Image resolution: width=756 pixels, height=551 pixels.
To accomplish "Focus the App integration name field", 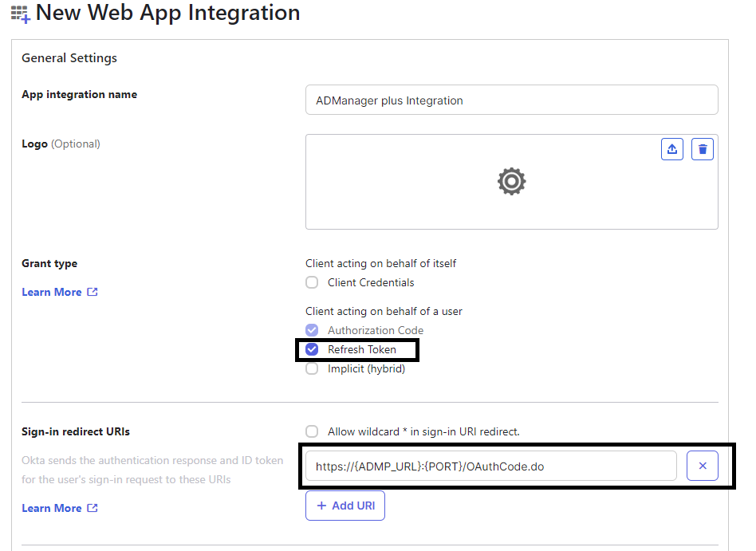I will pyautogui.click(x=511, y=100).
